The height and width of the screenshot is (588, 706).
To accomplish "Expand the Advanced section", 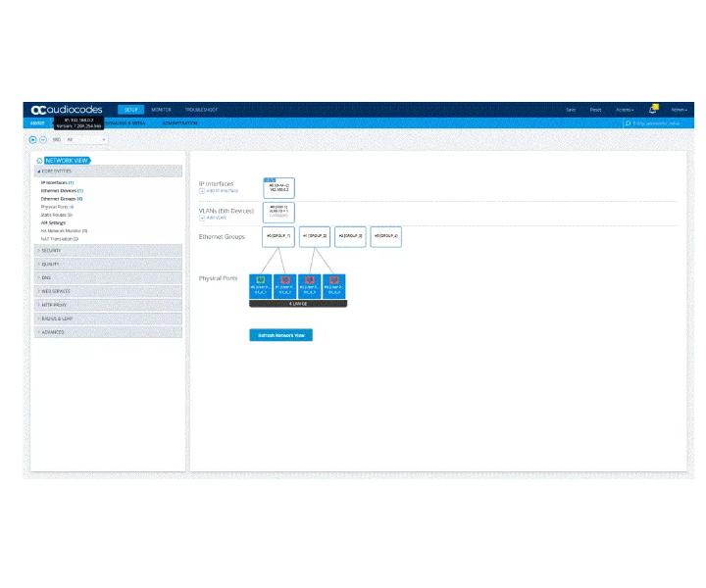I will [108, 332].
